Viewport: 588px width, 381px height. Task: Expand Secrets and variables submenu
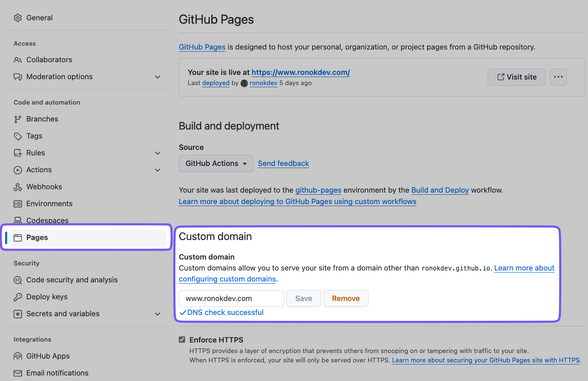[158, 314]
